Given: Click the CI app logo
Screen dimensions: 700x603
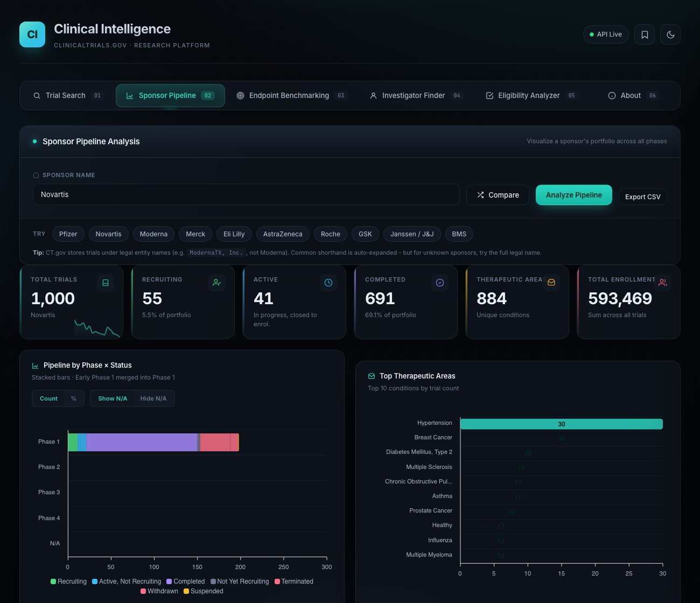Looking at the screenshot, I should [32, 34].
